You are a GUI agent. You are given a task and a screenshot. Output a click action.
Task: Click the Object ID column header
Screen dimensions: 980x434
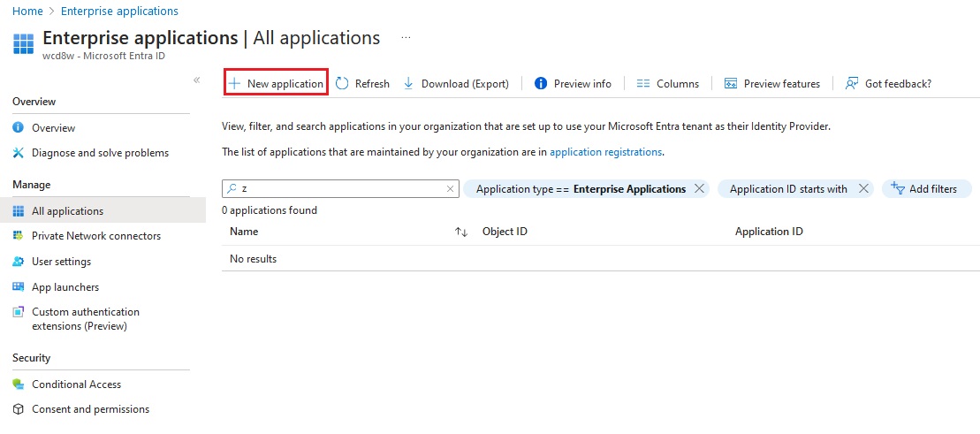[x=505, y=232]
